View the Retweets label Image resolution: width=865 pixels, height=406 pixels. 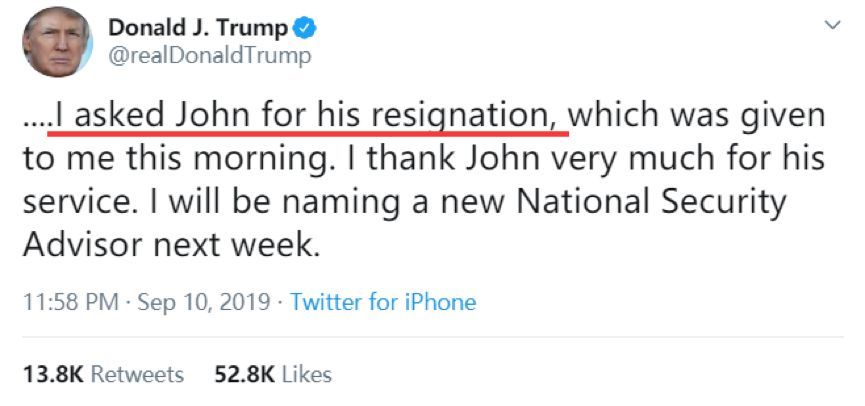tap(138, 375)
